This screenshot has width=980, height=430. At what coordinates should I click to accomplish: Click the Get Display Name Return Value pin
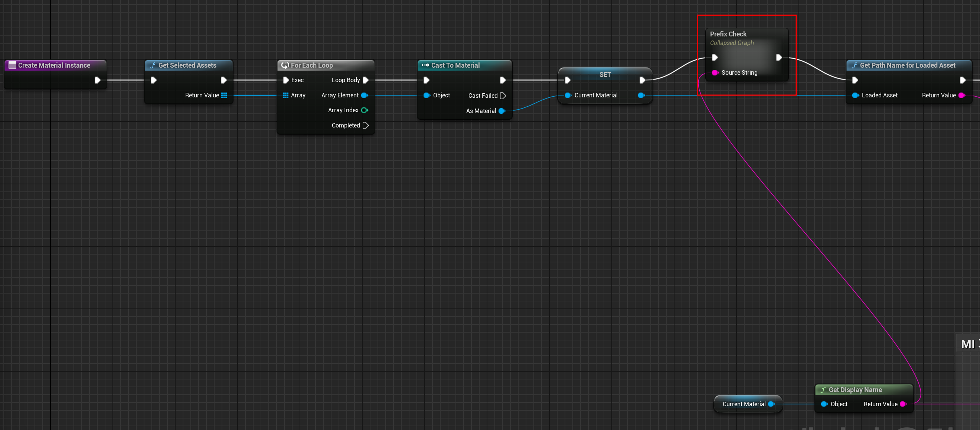click(903, 404)
